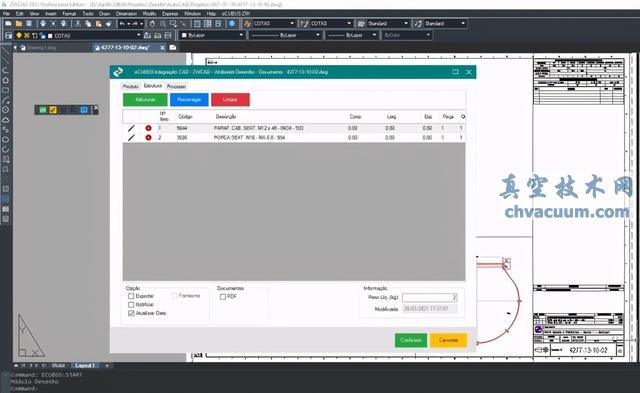Open the Layer properties manager icon
The width and height of the screenshot is (640, 393).
[x=9, y=36]
